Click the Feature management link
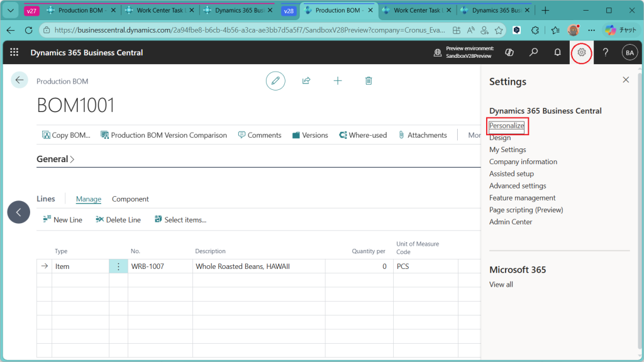 point(522,198)
